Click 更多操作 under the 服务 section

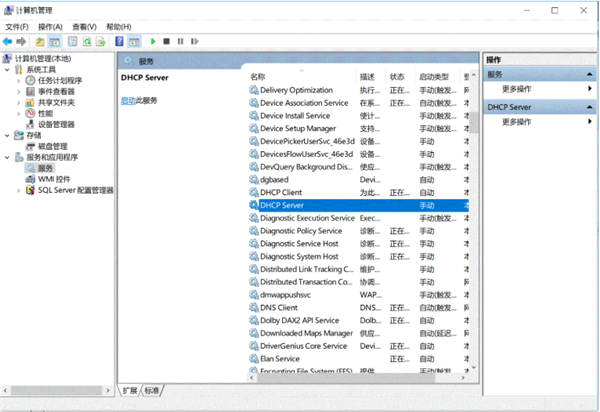pyautogui.click(x=516, y=89)
